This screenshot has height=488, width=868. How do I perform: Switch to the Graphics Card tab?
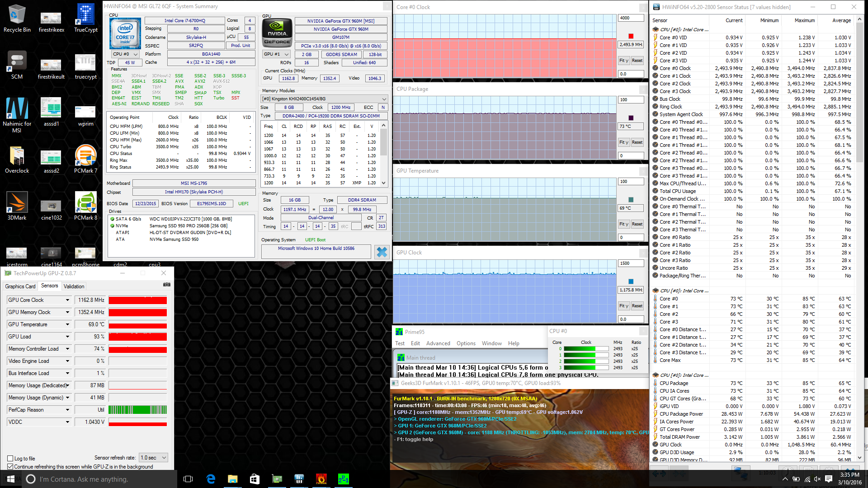click(20, 286)
